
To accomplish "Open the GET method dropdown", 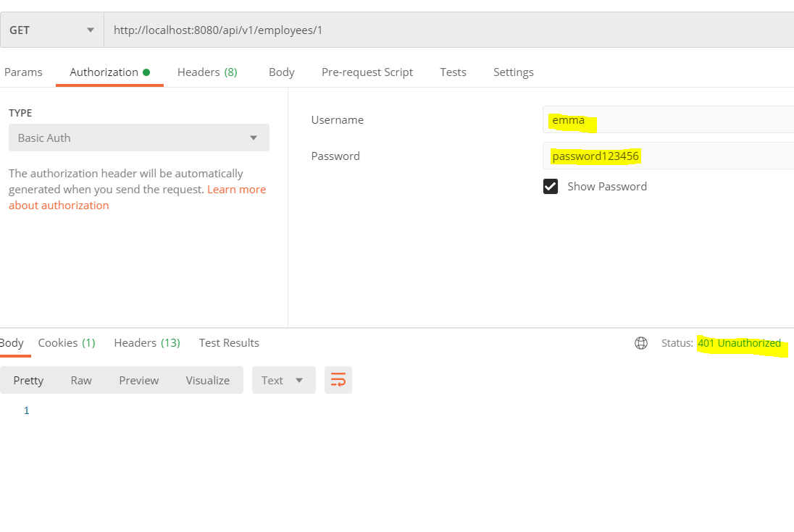I will tap(51, 30).
